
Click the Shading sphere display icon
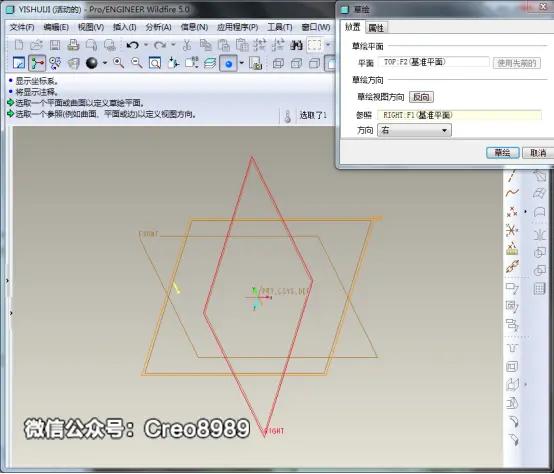tap(92, 63)
